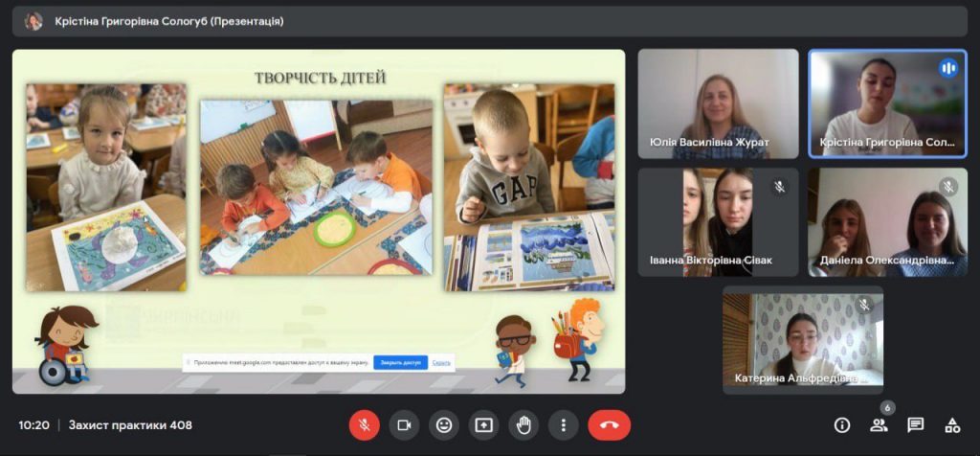Open activities shapes icon

coord(952,425)
